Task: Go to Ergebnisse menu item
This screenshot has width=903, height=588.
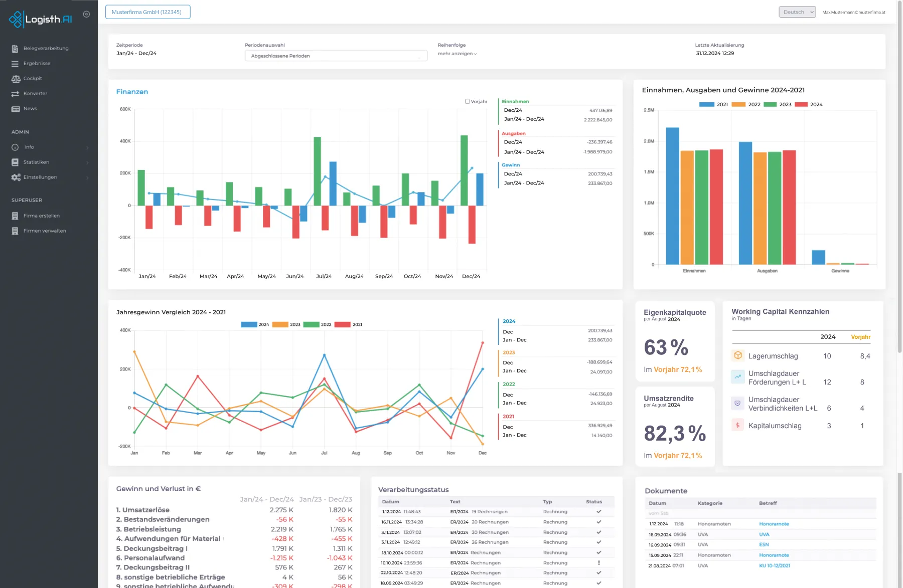Action: [37, 64]
